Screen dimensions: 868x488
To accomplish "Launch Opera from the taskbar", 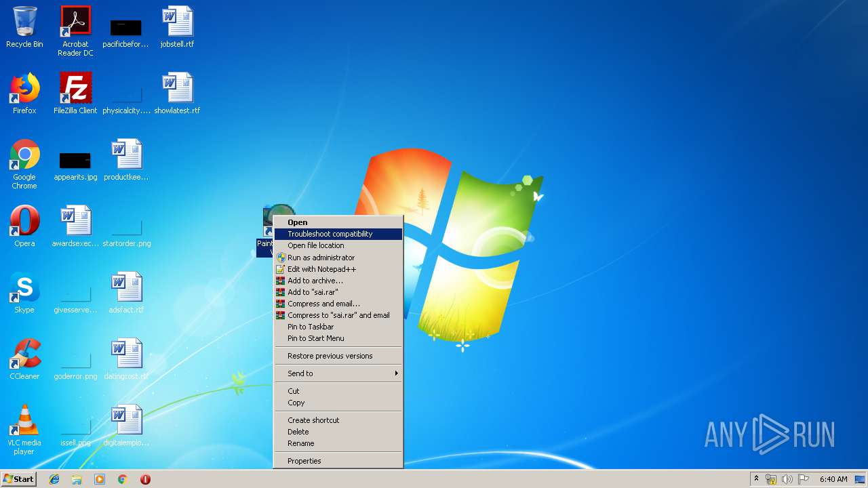I will click(x=145, y=479).
